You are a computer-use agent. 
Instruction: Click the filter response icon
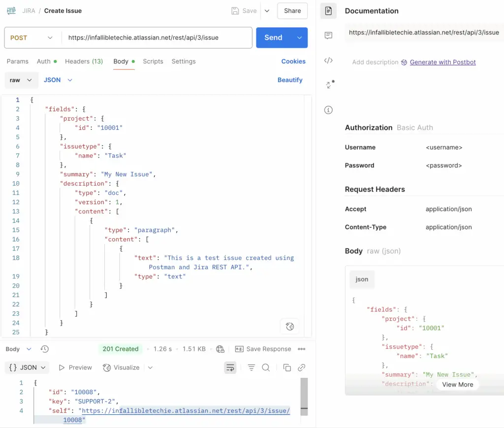pos(252,367)
